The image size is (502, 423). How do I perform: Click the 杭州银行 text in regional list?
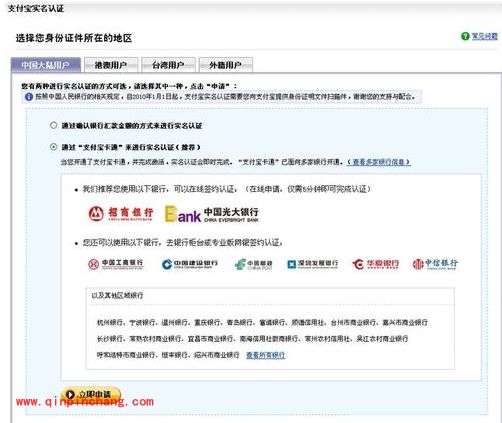coord(110,322)
